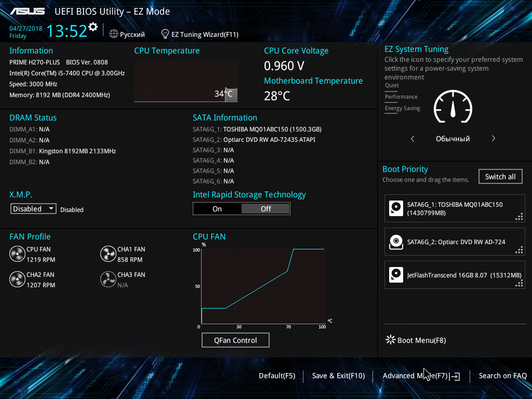532x399 pixels.
Task: Open Advanced Mode(F7)
Action: click(x=415, y=376)
